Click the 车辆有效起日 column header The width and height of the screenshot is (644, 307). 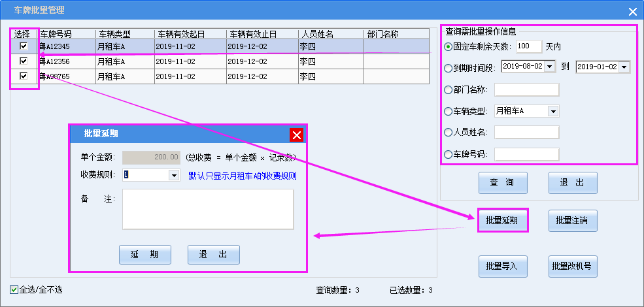(190, 34)
